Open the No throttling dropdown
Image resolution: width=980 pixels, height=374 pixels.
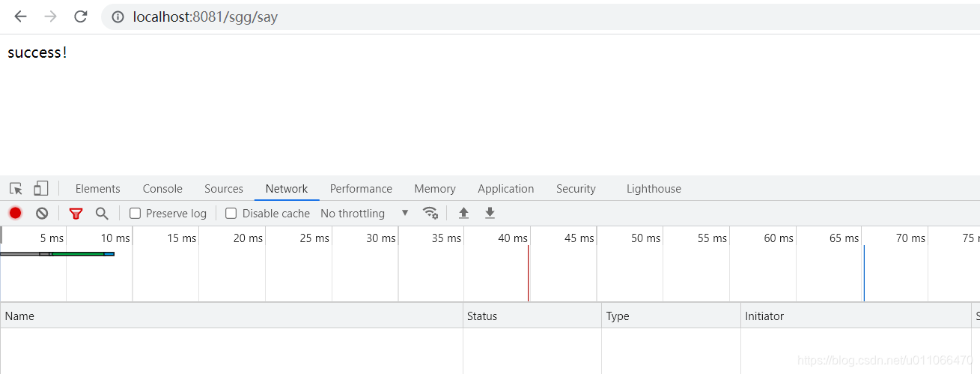tap(365, 214)
